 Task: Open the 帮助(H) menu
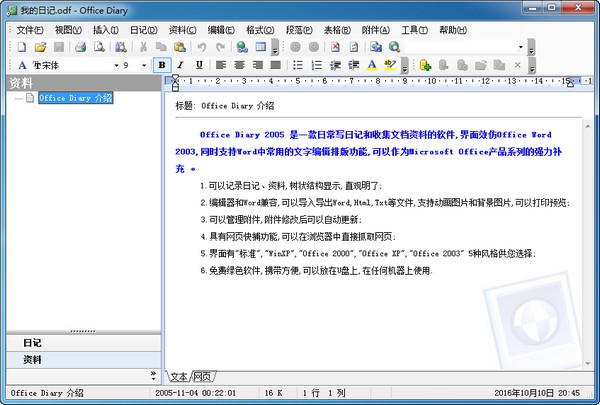[x=453, y=30]
